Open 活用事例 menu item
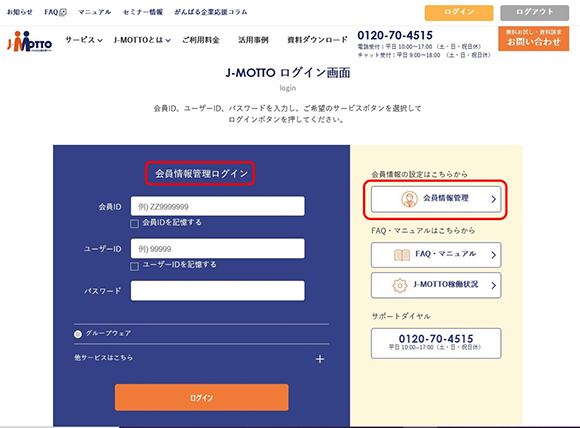This screenshot has height=428, width=580. click(253, 40)
